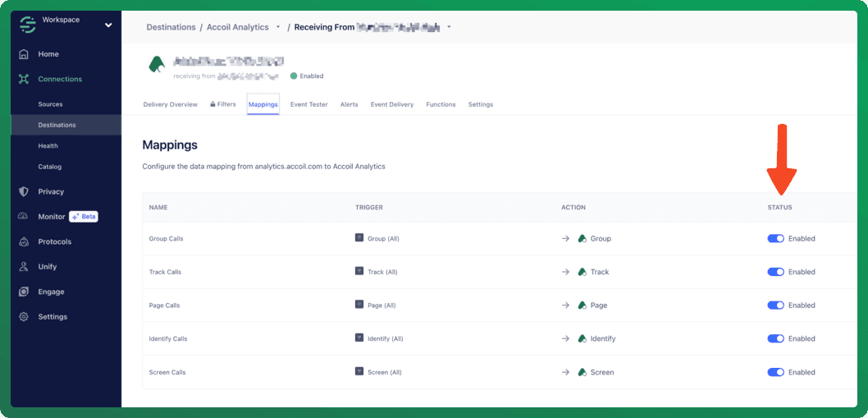This screenshot has height=418, width=868.
Task: Click the Track Calls mapping name
Action: [165, 272]
